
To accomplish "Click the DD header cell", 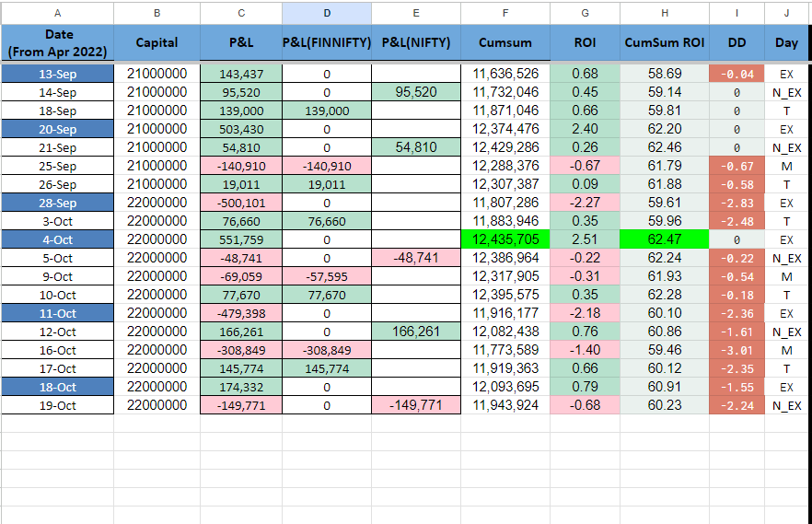I will pyautogui.click(x=737, y=42).
